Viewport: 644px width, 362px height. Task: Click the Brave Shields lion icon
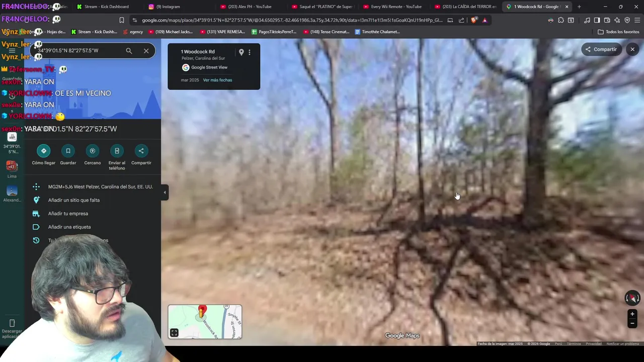(x=473, y=20)
